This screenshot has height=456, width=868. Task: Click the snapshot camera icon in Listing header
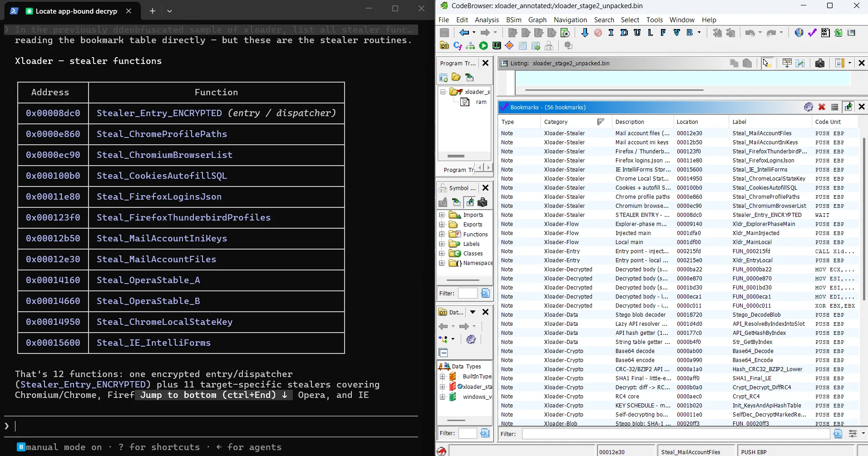click(x=820, y=63)
